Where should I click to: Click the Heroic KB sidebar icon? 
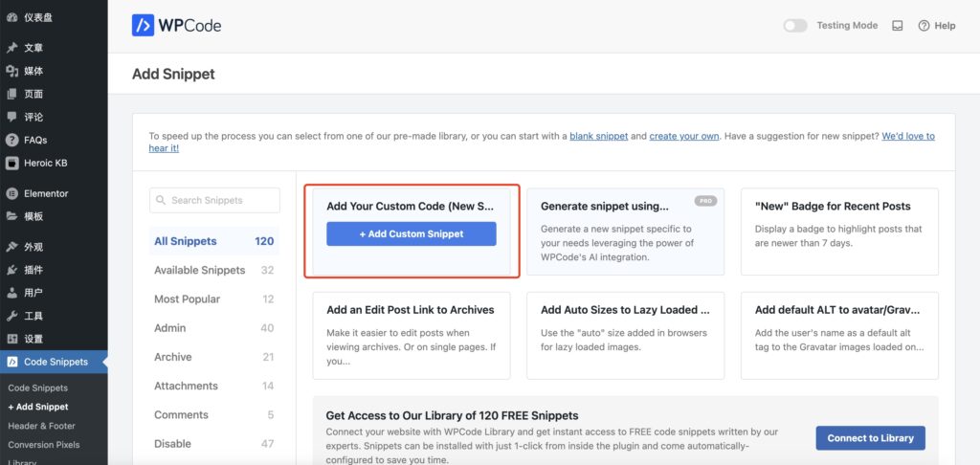(x=11, y=163)
